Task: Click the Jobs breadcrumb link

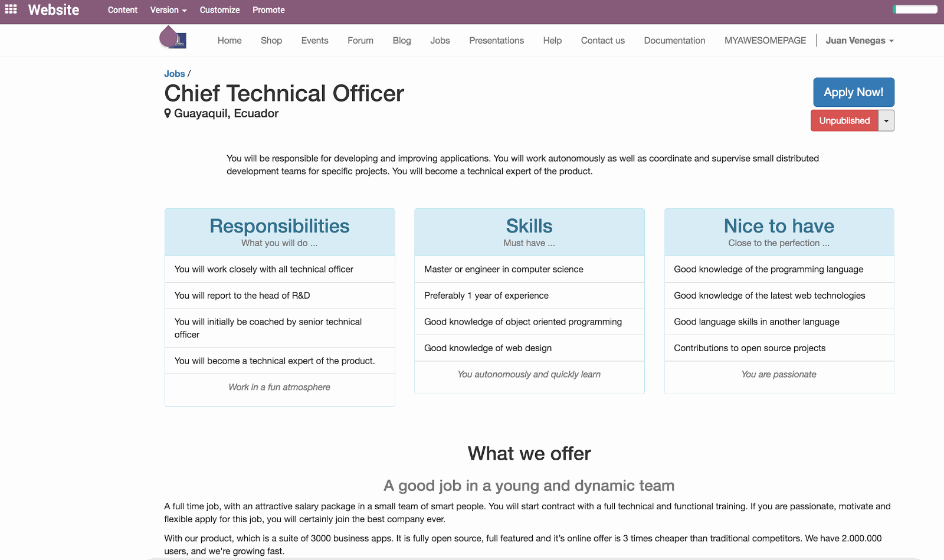Action: coord(175,74)
